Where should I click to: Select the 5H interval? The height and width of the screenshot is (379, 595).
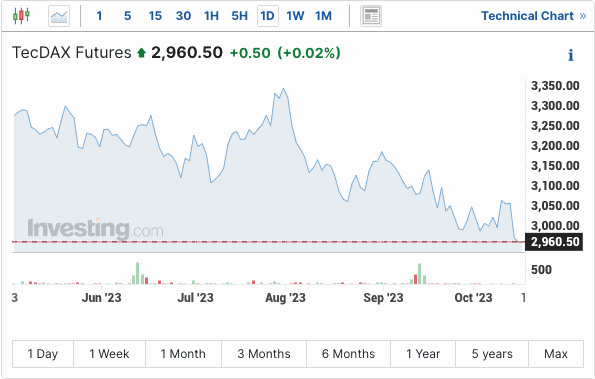pyautogui.click(x=239, y=16)
